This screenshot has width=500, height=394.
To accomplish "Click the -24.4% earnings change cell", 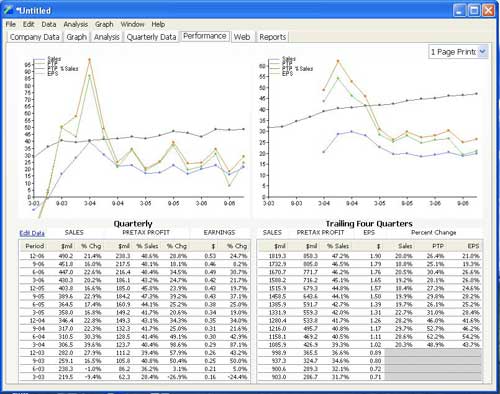I will [x=237, y=377].
